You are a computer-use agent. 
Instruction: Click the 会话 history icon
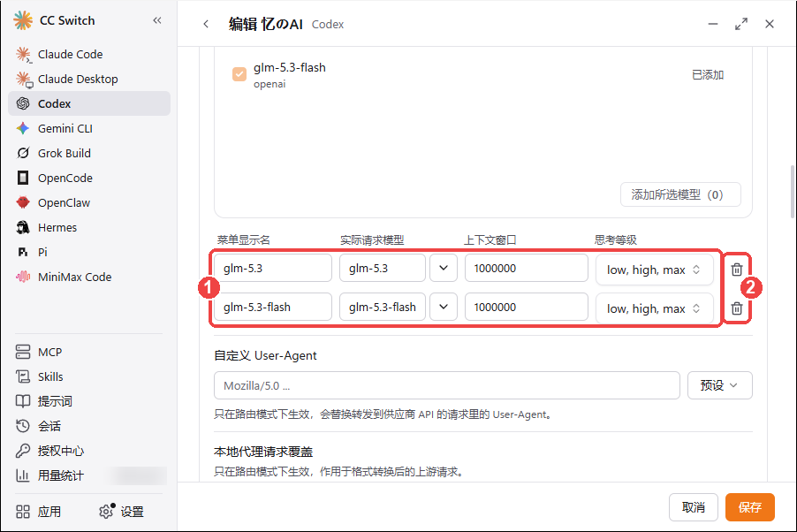click(x=23, y=426)
